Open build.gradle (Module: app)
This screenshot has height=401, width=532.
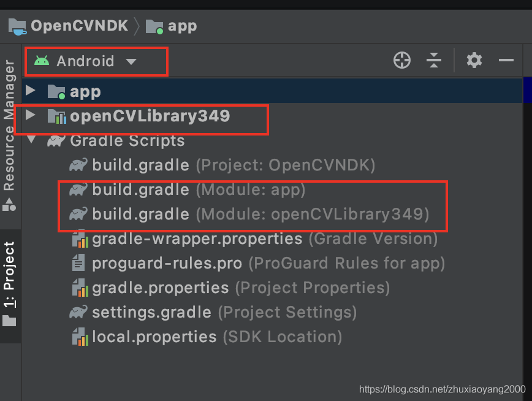[x=199, y=189]
